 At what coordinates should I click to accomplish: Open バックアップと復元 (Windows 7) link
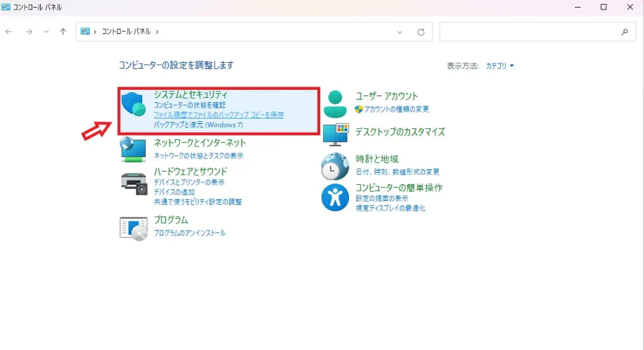pos(198,125)
